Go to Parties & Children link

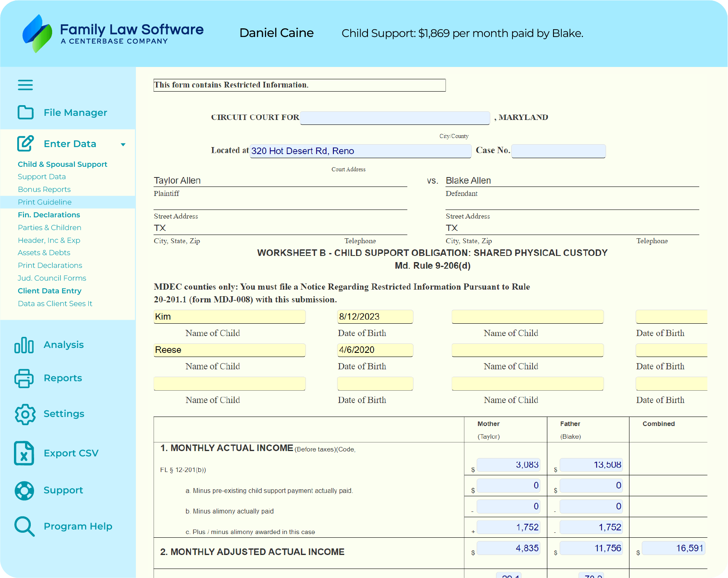(50, 228)
